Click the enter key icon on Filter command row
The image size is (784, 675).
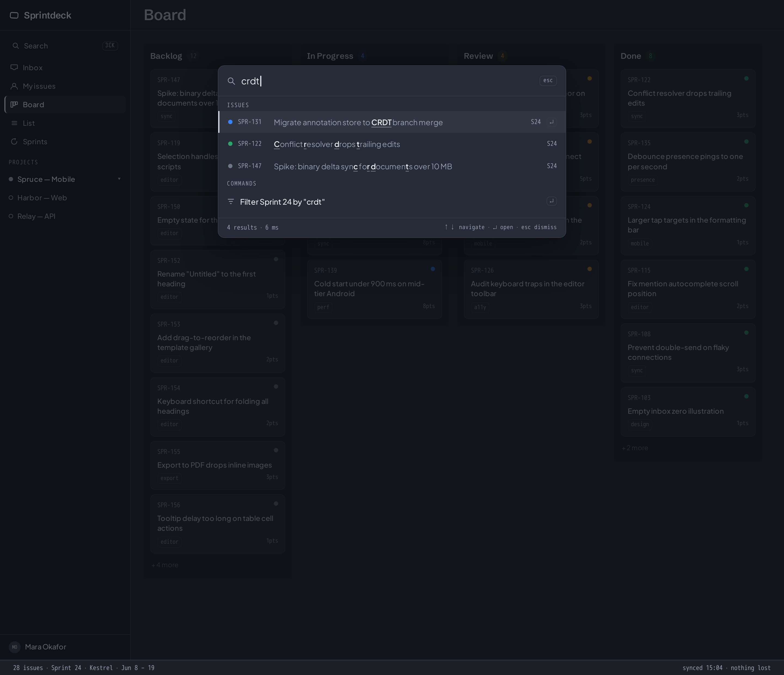coord(551,201)
